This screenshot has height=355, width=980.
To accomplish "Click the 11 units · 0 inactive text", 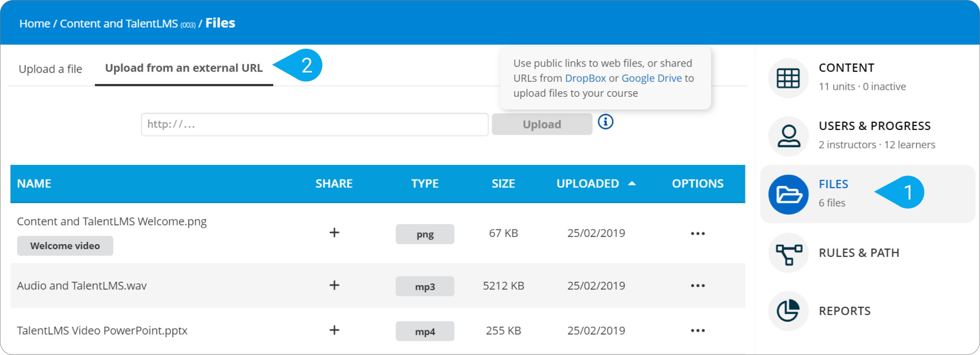I will (862, 87).
